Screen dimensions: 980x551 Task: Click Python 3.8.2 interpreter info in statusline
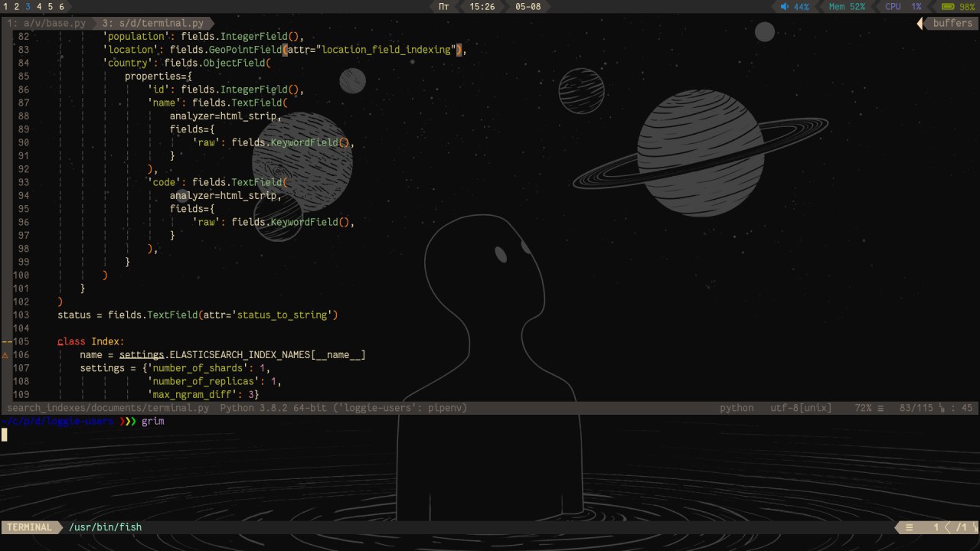point(344,409)
